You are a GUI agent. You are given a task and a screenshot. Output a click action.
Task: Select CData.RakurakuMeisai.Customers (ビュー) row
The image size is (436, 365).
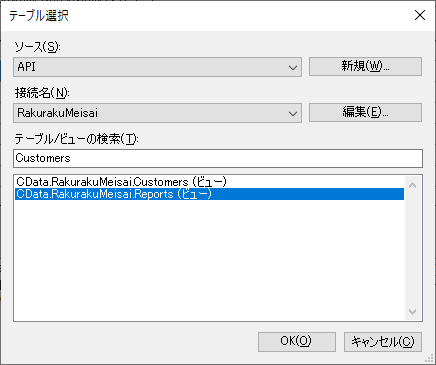[209, 182]
